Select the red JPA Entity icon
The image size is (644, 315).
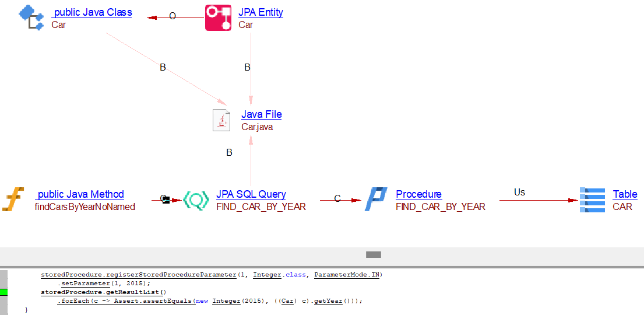pos(219,17)
